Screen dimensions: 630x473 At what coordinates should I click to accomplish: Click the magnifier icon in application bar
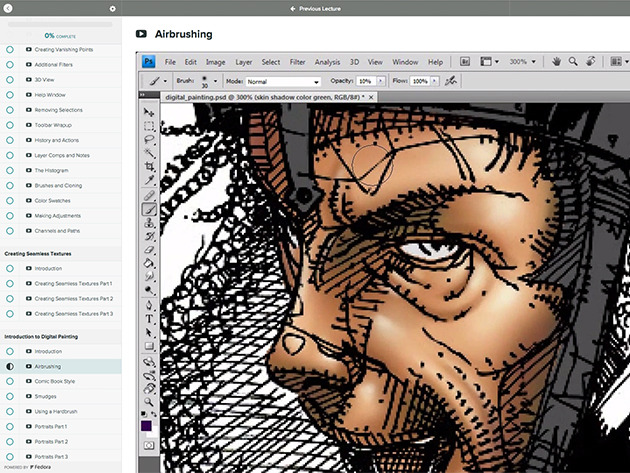click(573, 61)
